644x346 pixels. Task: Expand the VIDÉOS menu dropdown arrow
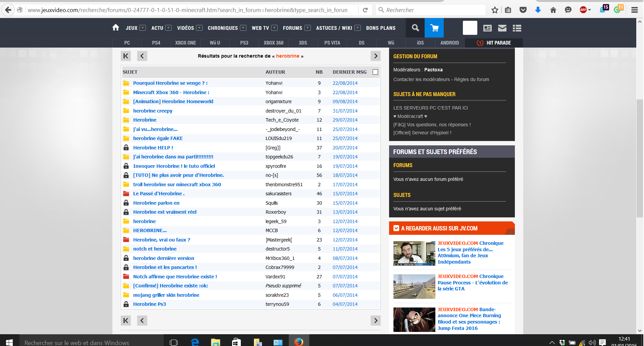point(199,28)
